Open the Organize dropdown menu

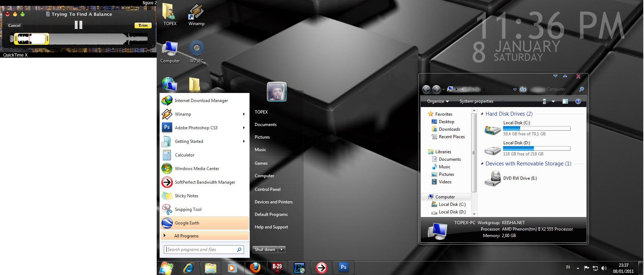(x=438, y=101)
